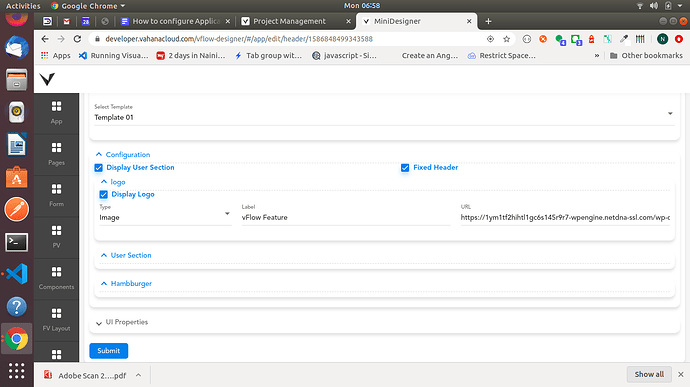Edit the Label field vFlow Feature
Image resolution: width=690 pixels, height=387 pixels.
point(346,217)
